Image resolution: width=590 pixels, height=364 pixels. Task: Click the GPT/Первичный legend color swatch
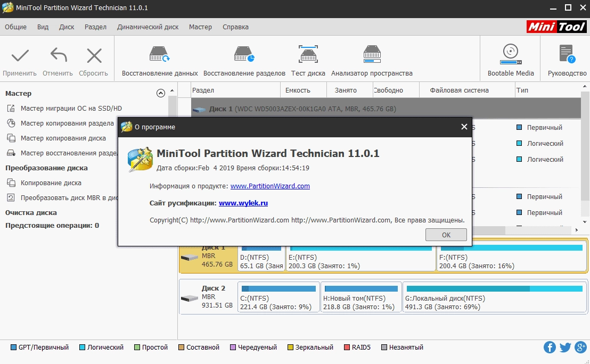tap(13, 347)
